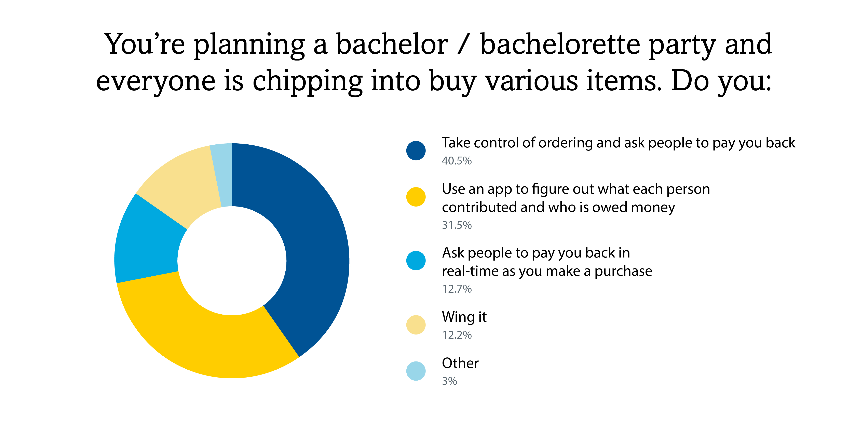Click the 12.2% value text

[x=457, y=335]
